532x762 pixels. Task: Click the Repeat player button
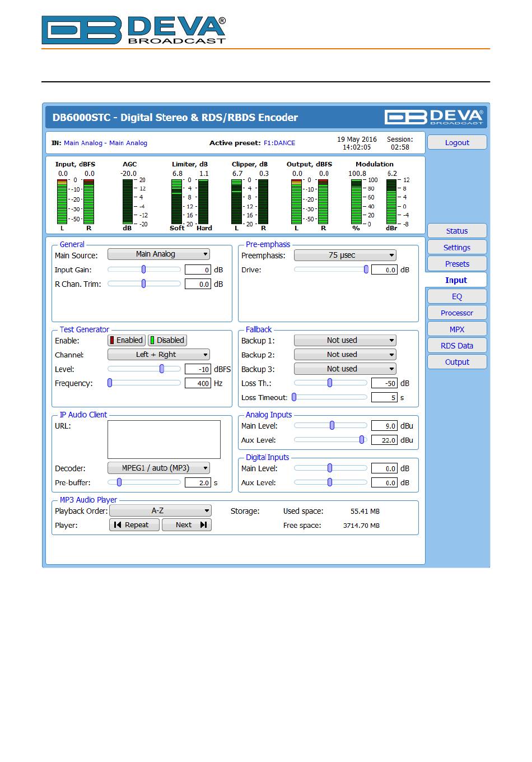[x=134, y=525]
